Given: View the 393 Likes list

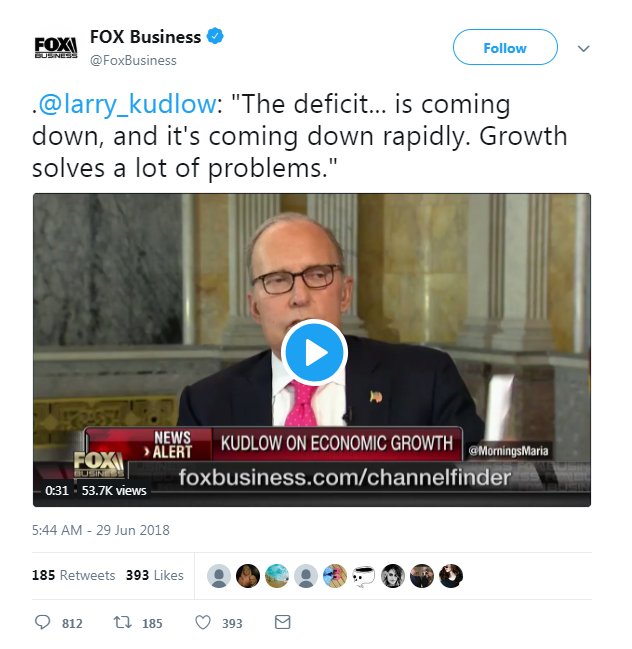Looking at the screenshot, I should click(154, 575).
